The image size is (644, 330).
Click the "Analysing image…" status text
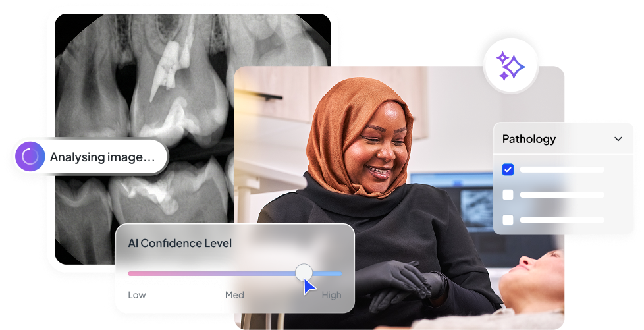click(x=102, y=157)
